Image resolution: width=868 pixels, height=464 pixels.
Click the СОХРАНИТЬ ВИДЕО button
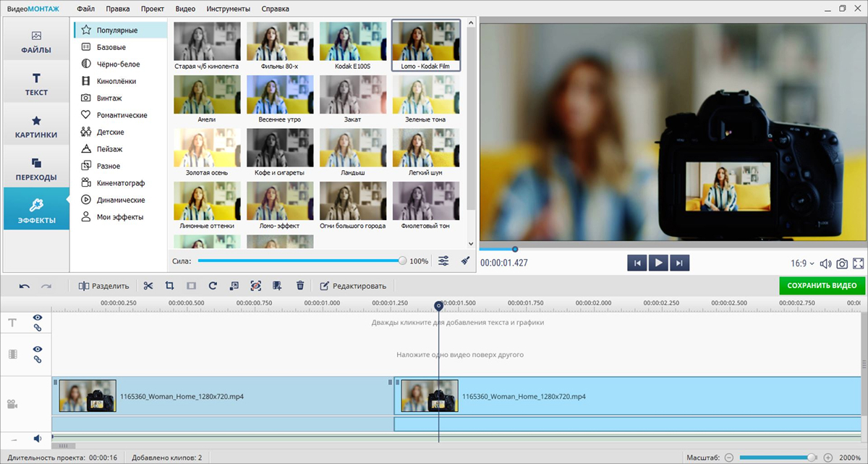(x=822, y=286)
